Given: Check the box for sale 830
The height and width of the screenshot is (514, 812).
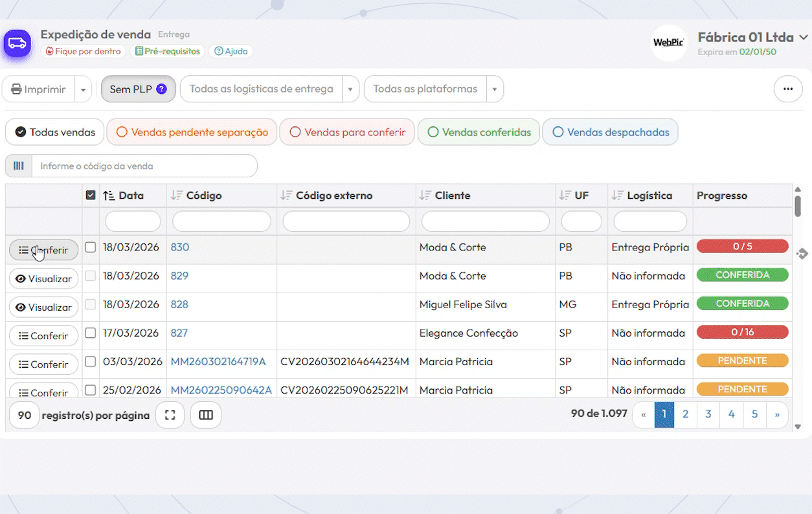Looking at the screenshot, I should point(91,247).
